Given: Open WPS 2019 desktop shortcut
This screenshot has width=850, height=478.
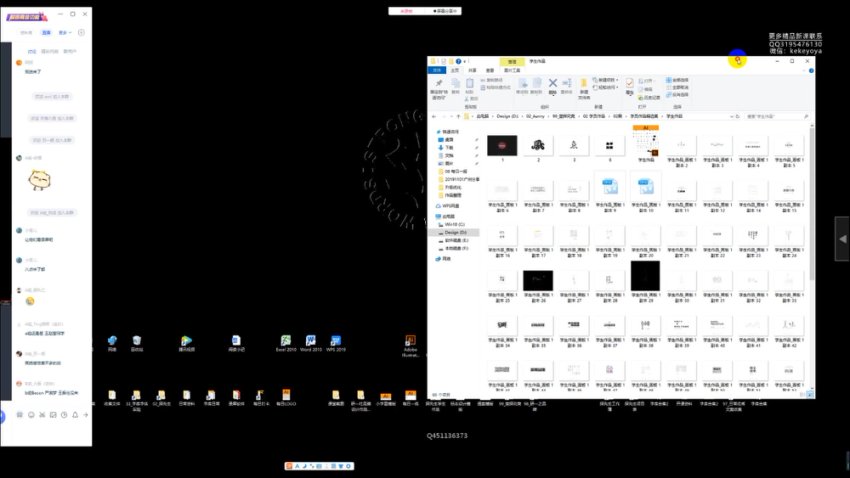Looking at the screenshot, I should click(x=336, y=344).
